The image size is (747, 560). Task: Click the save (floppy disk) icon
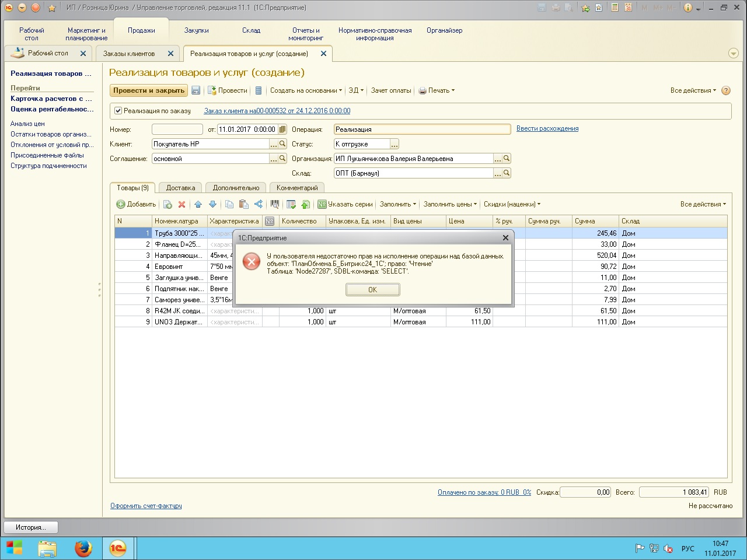coord(196,90)
